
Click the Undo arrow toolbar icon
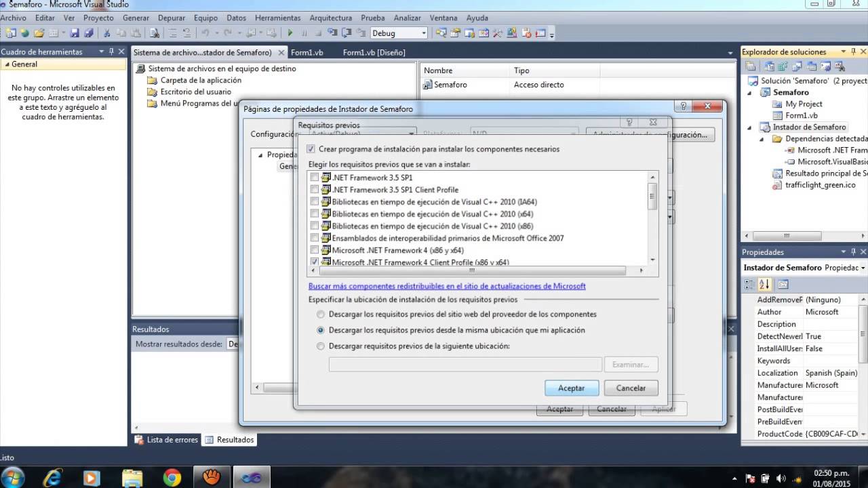pyautogui.click(x=205, y=33)
